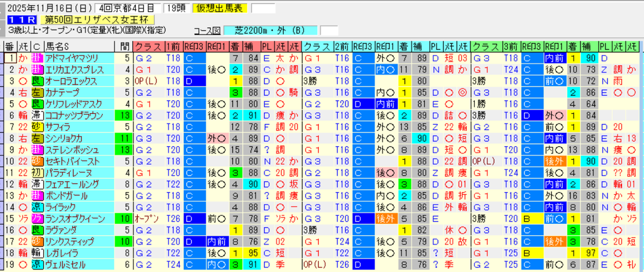Select horse name ライラック

[60, 207]
